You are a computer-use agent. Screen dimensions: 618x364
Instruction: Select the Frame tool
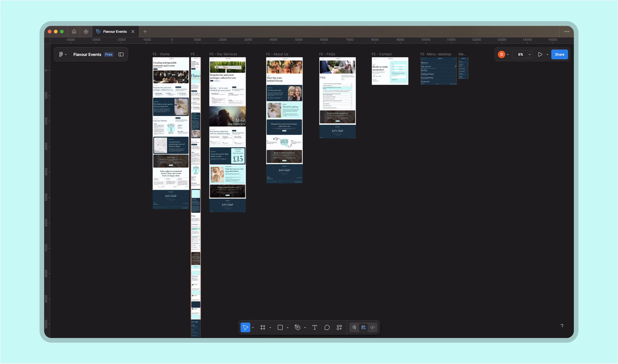[x=263, y=327]
